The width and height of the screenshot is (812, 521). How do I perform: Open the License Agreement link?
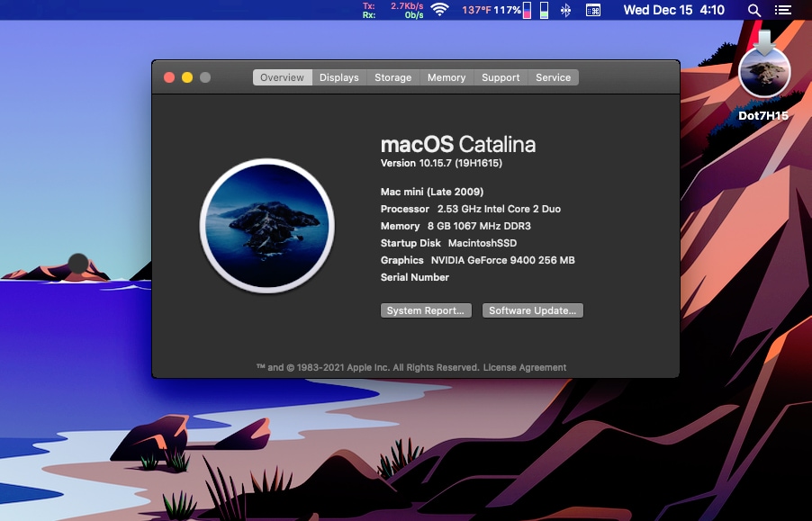[x=525, y=367]
